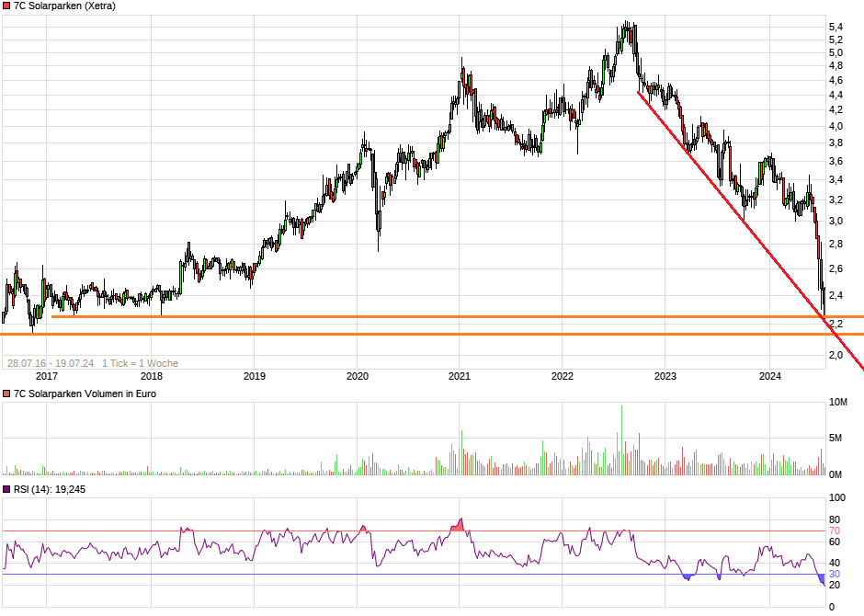The width and height of the screenshot is (864, 616).
Task: Click the 10M label on volume axis
Action: (837, 403)
